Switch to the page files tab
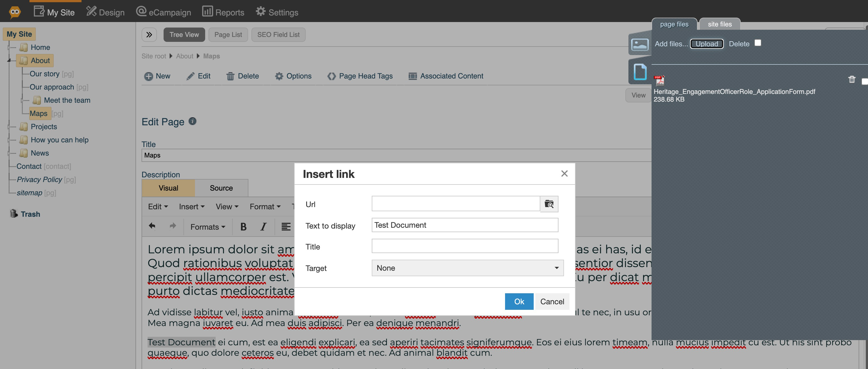 [x=674, y=24]
